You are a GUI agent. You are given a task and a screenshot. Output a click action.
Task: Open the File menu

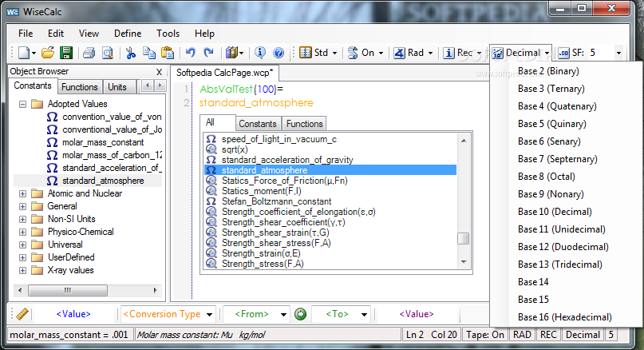pos(26,34)
